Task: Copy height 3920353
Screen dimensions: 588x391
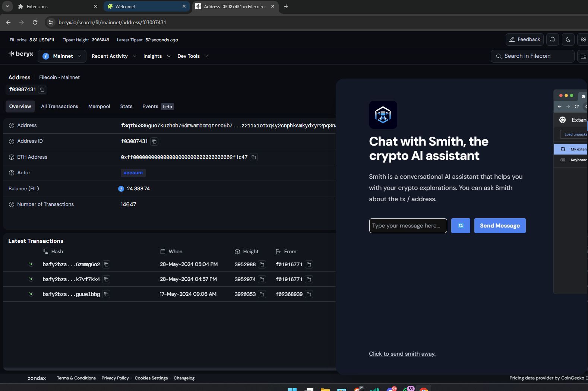Action: [262, 294]
